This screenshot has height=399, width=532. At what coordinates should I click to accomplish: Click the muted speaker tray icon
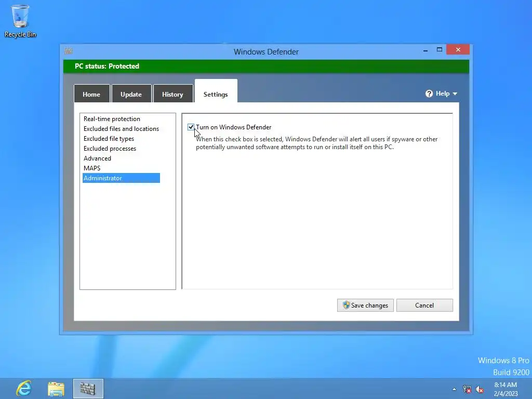point(480,389)
